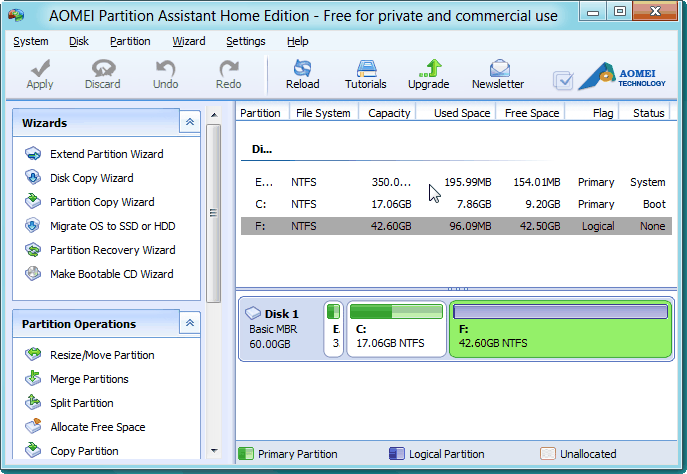Click the Partition Operations panel title
The width and height of the screenshot is (687, 474).
point(79,324)
